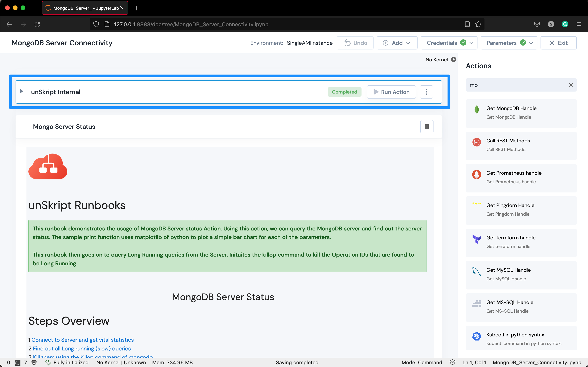This screenshot has width=588, height=367.
Task: Bookmark this page with the star icon
Action: [x=478, y=24]
